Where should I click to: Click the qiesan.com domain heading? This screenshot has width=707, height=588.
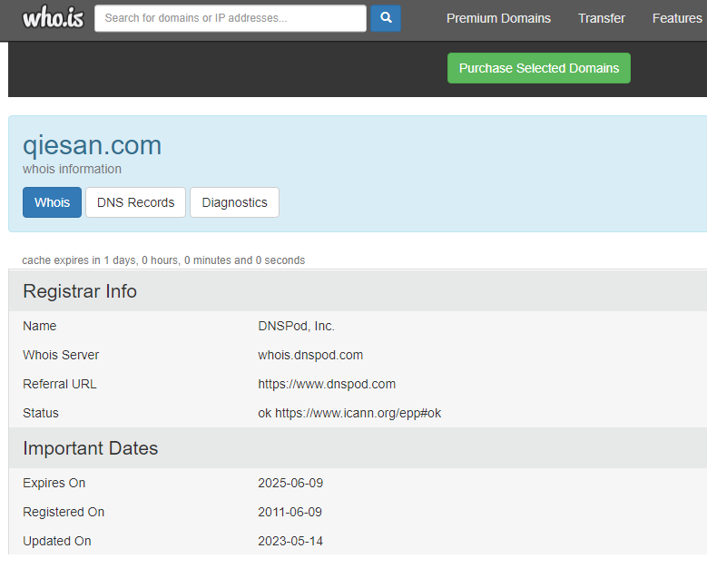[x=92, y=145]
